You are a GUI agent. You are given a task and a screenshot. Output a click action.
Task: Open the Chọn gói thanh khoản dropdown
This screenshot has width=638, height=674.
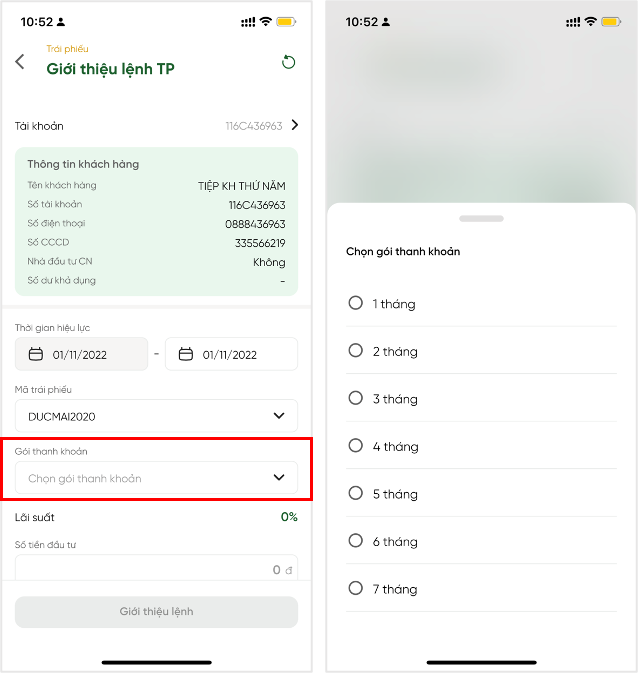pos(156,478)
